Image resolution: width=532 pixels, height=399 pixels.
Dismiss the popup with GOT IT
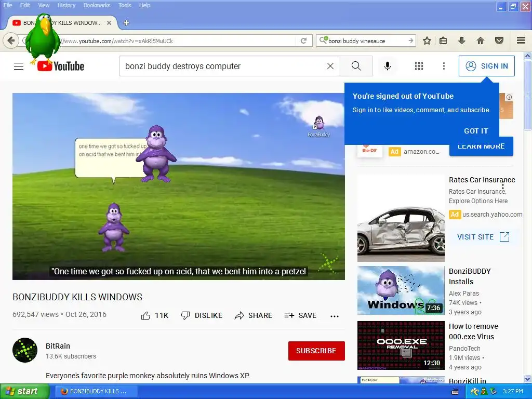(x=476, y=131)
